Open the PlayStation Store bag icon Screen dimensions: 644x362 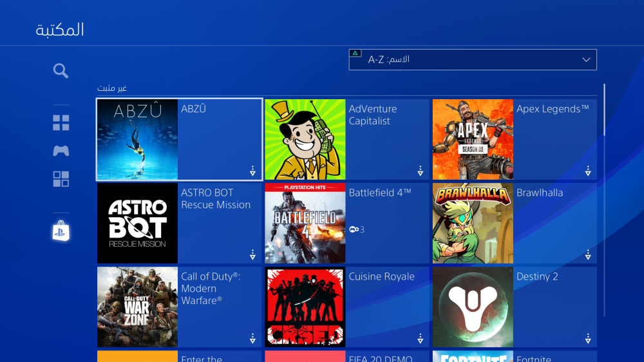click(x=61, y=231)
